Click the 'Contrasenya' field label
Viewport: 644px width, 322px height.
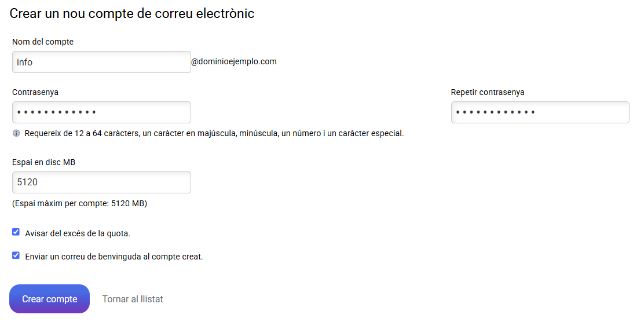pyautogui.click(x=35, y=92)
